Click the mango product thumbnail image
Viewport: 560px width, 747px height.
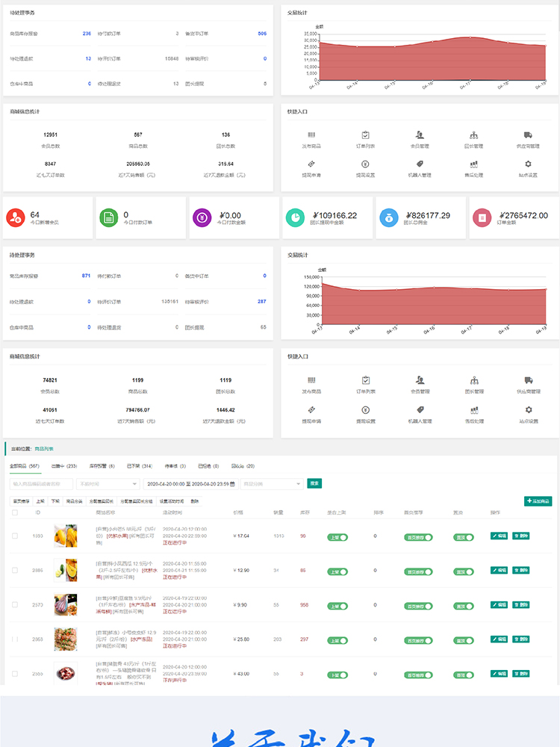tap(65, 536)
